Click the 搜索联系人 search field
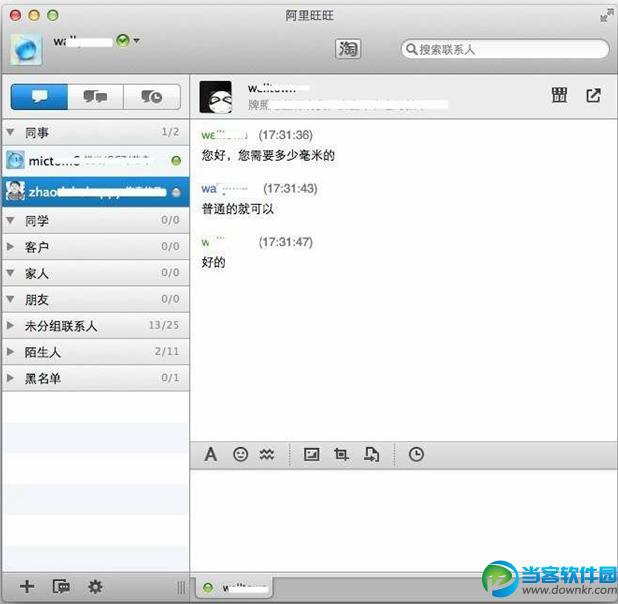Image resolution: width=618 pixels, height=604 pixels. (x=505, y=49)
